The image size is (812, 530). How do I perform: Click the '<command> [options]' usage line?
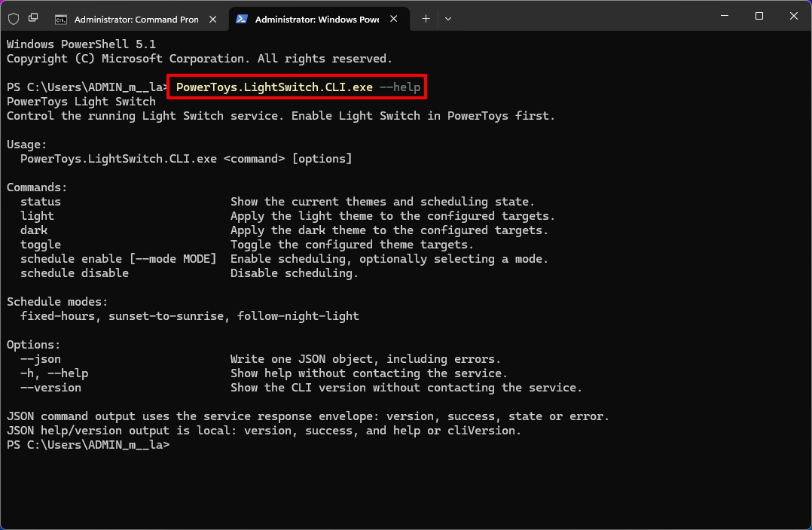186,159
